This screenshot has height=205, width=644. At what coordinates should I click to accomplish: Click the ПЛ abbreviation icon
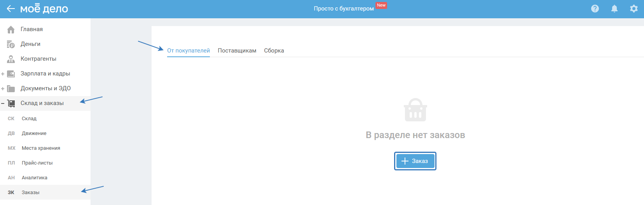tap(11, 163)
